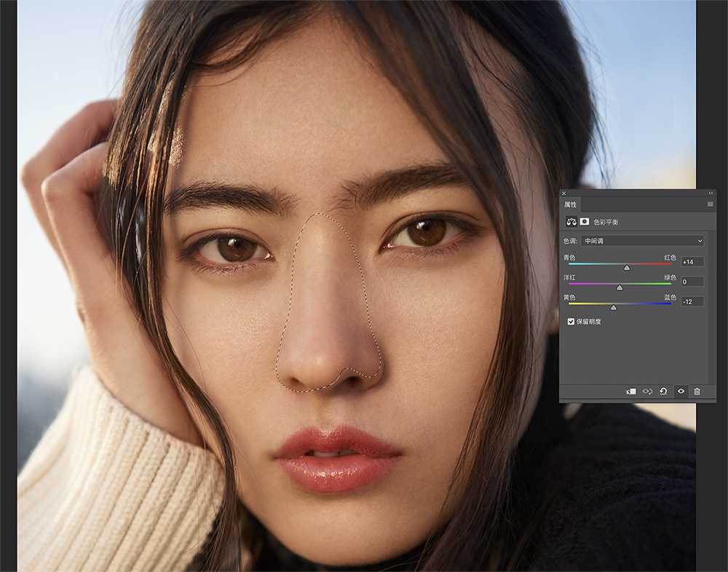Click the magenta-green value field showing 0

pos(692,282)
